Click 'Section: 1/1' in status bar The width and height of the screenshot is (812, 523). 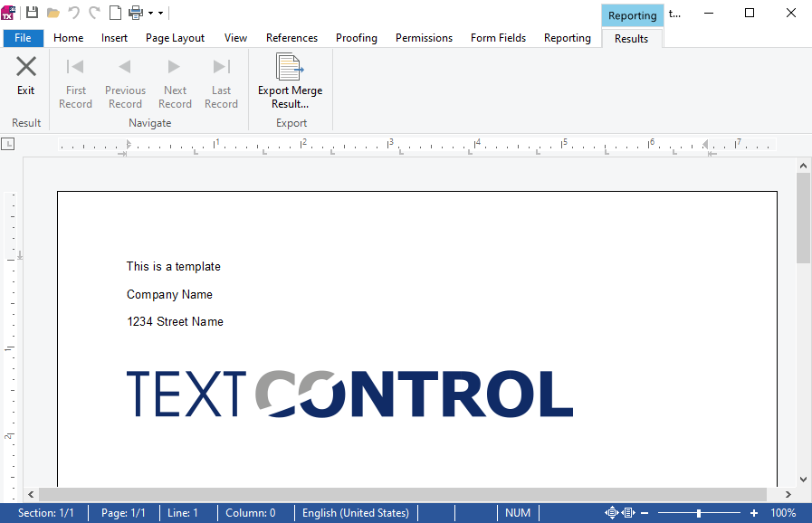pyautogui.click(x=45, y=513)
